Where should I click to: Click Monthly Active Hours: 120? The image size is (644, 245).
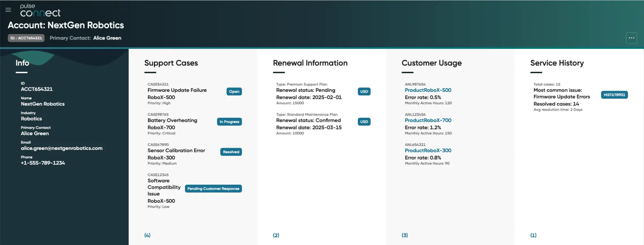tap(428, 103)
